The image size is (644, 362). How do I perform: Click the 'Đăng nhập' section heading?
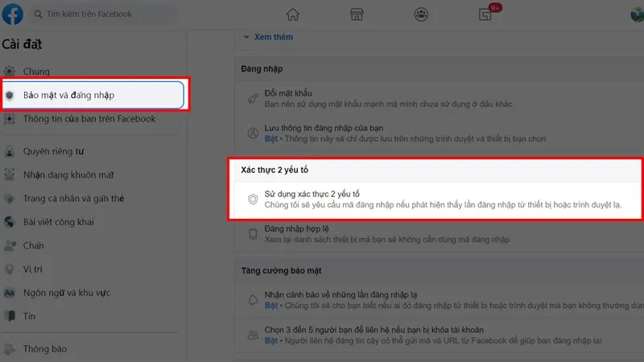262,69
